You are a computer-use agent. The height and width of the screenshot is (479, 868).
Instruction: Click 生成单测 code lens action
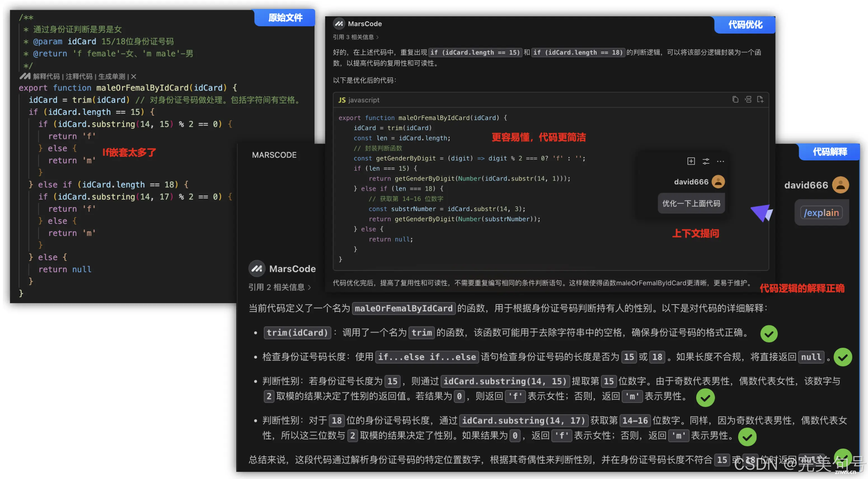pyautogui.click(x=112, y=76)
